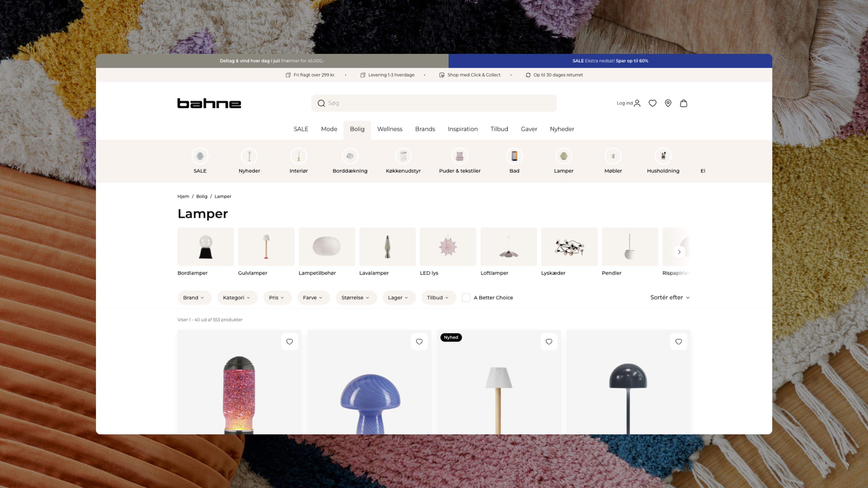This screenshot has width=868, height=488.
Task: Click the Møbler category circle icon
Action: tap(613, 156)
